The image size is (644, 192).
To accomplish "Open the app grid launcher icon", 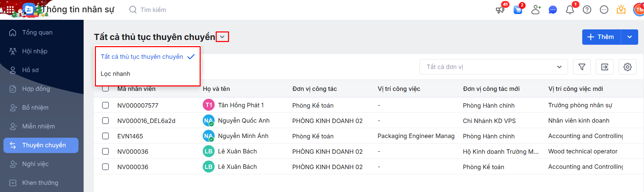I will point(10,10).
